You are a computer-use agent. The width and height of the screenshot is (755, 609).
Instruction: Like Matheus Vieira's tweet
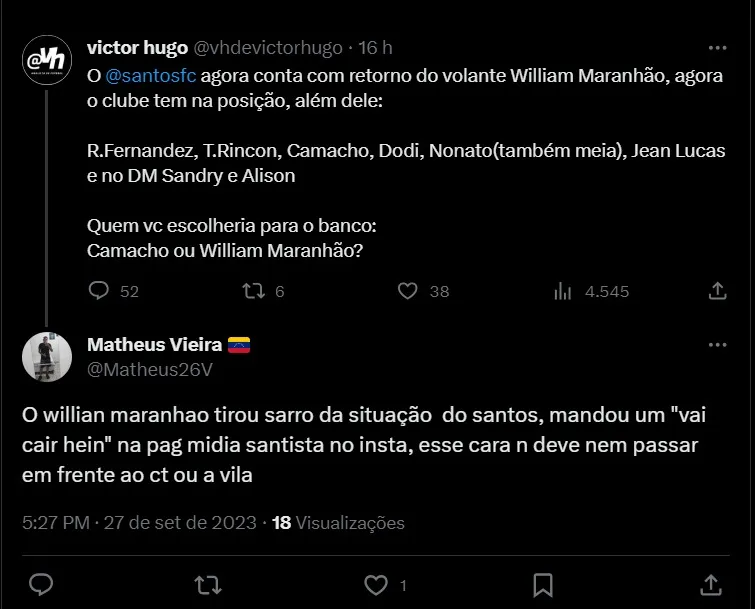coord(375,584)
